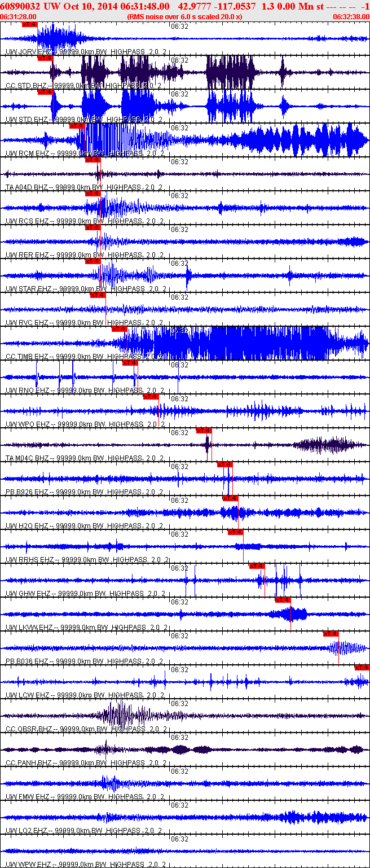Image resolution: width=370 pixels, height=868 pixels.
Task: Click the red pick flag on UW LKVW trace
Action: 283,600
